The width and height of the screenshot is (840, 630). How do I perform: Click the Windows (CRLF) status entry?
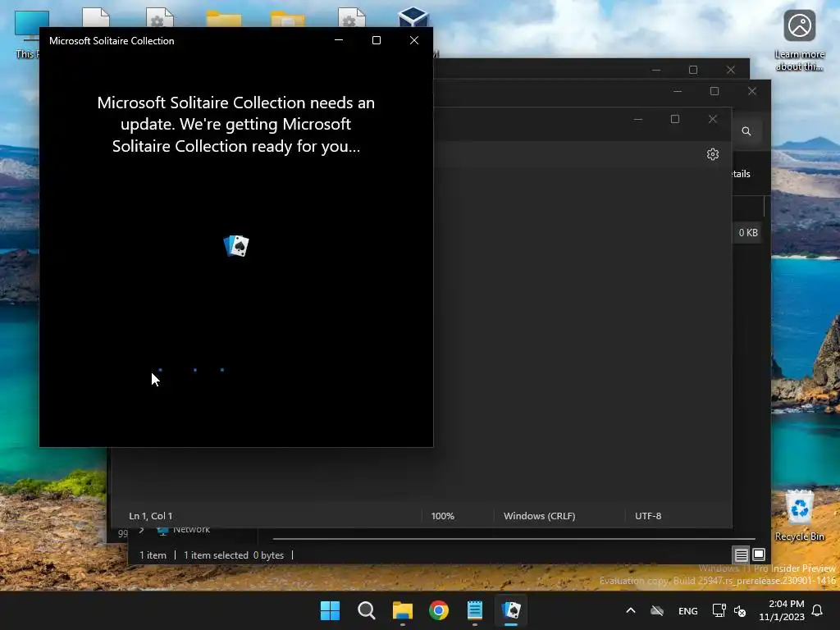pos(540,516)
